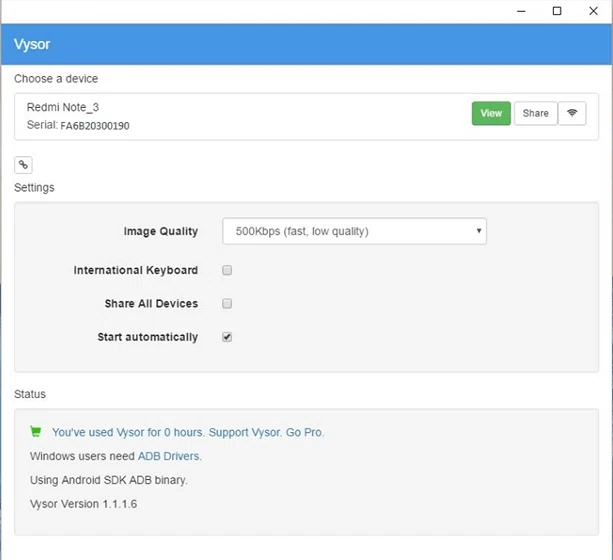The height and width of the screenshot is (560, 613).
Task: Check the Share All Devices option
Action: 227,303
